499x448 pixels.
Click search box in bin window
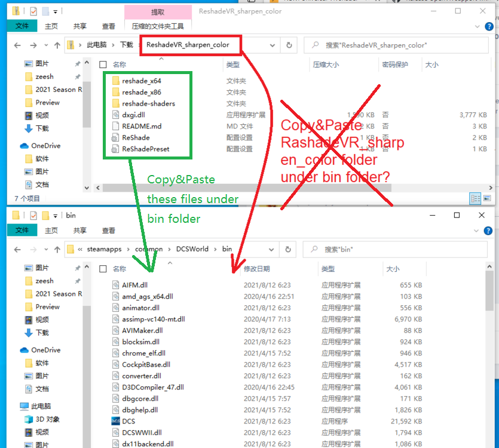(x=395, y=250)
